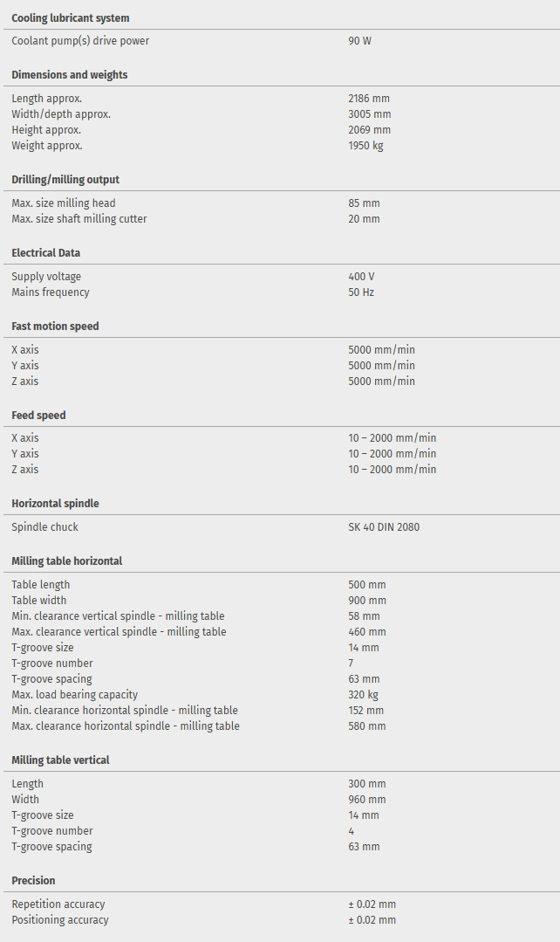The width and height of the screenshot is (560, 942).
Task: Click the Weight approx. label
Action: (47, 146)
